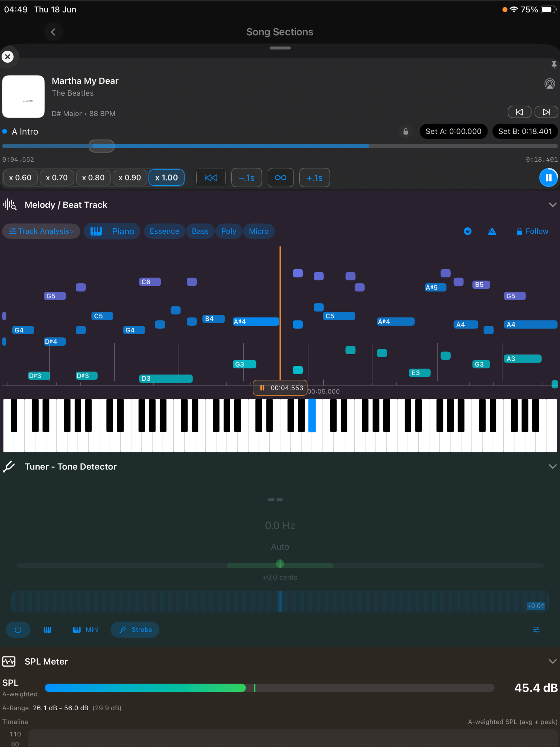Select the D3 bass note block
The height and width of the screenshot is (747, 560).
tap(166, 379)
